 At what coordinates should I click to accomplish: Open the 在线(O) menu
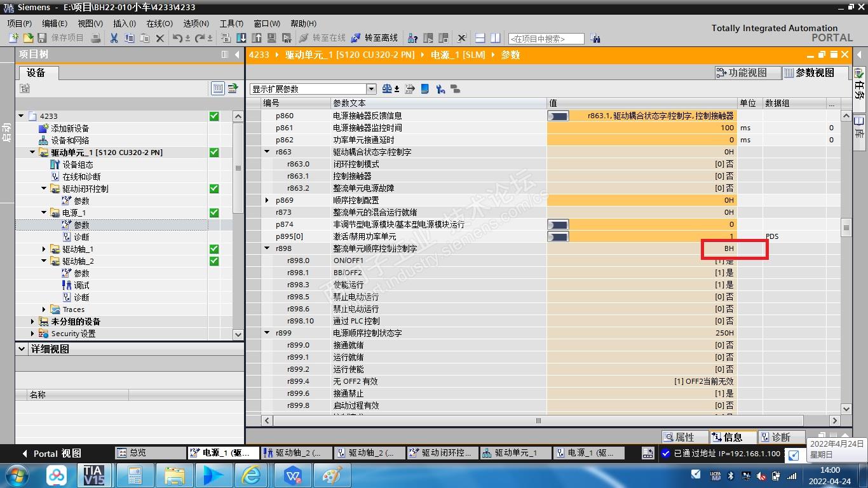tap(159, 24)
